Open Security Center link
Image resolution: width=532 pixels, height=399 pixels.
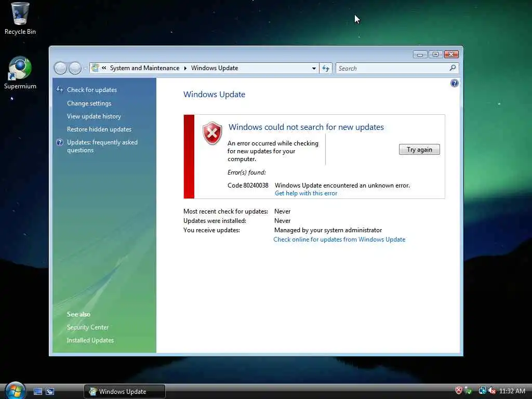[87, 327]
